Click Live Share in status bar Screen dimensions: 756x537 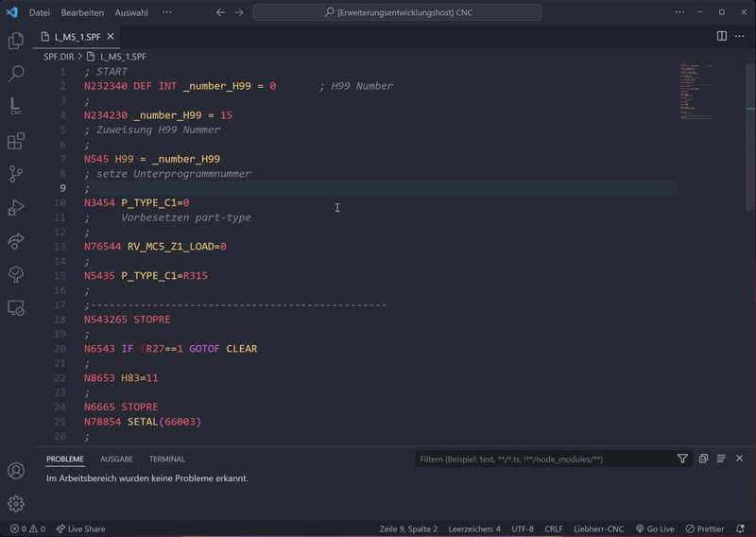[80, 528]
